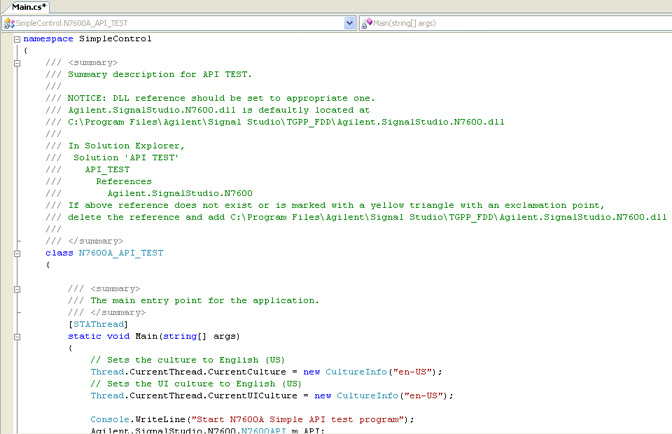
Task: Click the N7600A_API_TEST class name
Action: (121, 253)
